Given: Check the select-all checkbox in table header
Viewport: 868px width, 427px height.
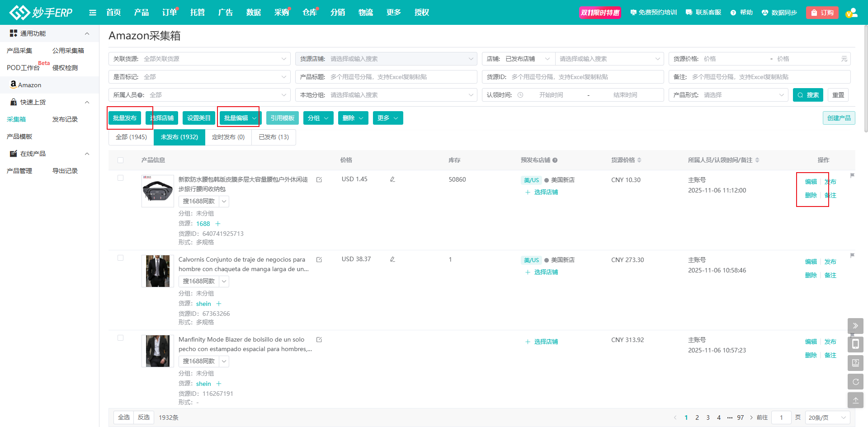Looking at the screenshot, I should coord(120,160).
